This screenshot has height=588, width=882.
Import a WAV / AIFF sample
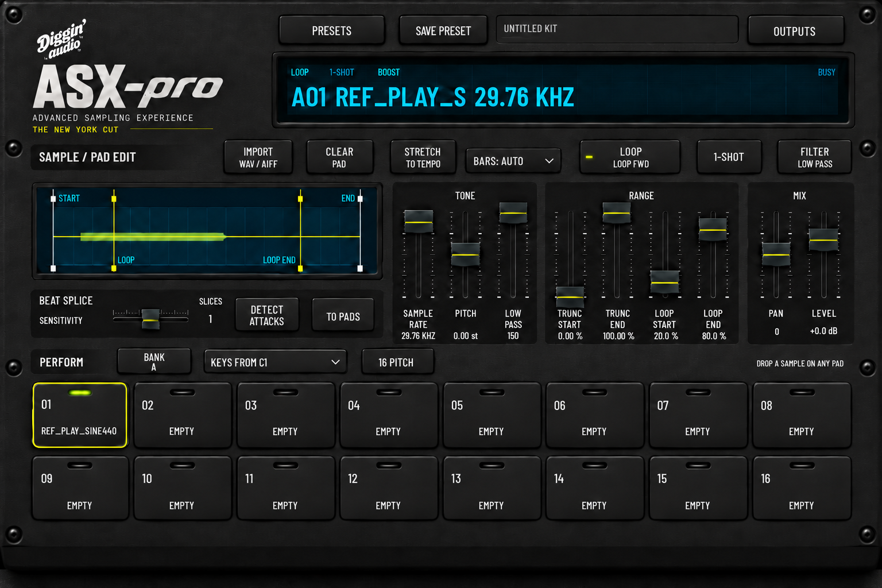pyautogui.click(x=258, y=157)
